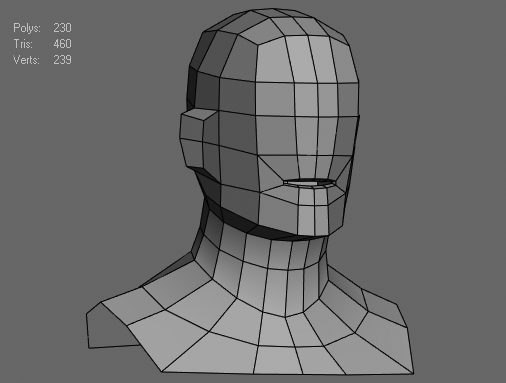Select the mouth opening on the head
The height and width of the screenshot is (383, 506).
(310, 182)
